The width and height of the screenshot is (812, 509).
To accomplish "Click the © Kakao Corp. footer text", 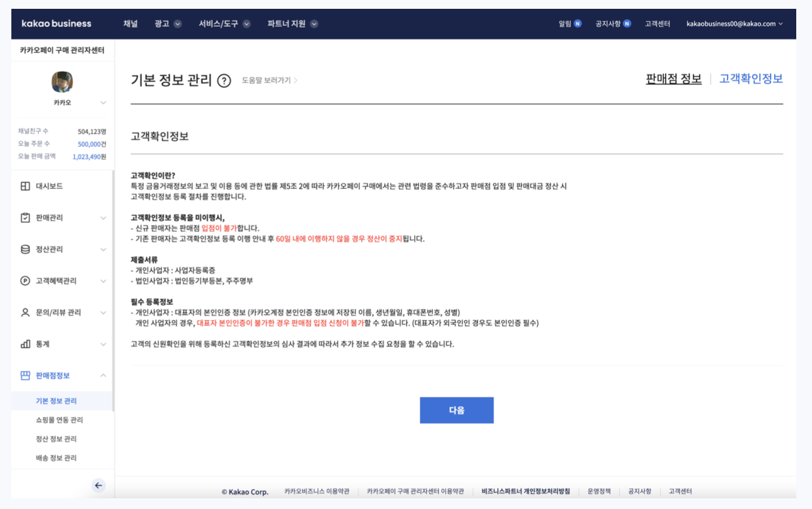I will (x=245, y=492).
